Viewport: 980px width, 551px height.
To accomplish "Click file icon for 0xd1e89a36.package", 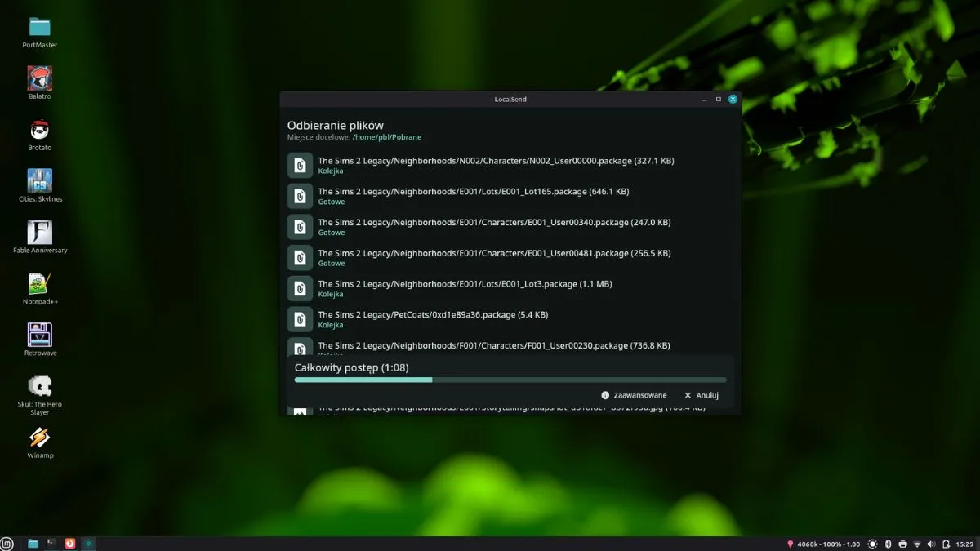I will click(300, 319).
